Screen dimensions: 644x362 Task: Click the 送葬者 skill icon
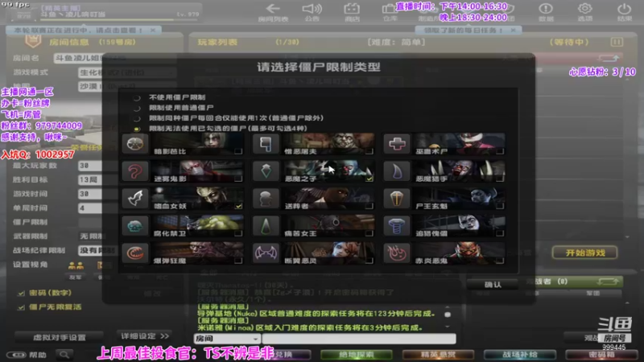[x=266, y=199]
